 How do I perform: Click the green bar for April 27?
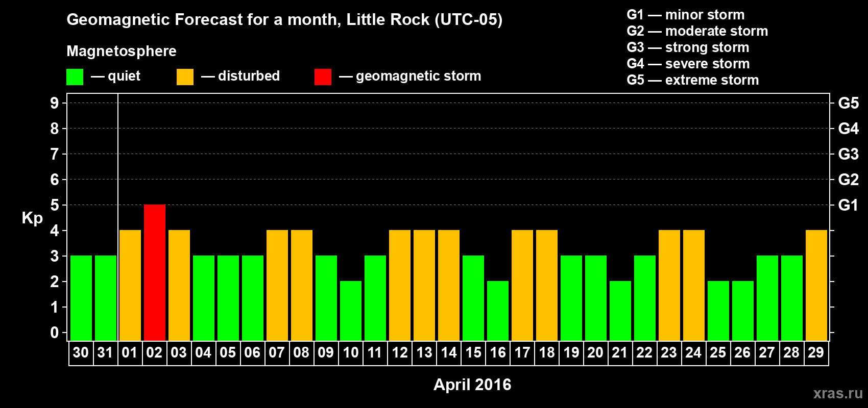tap(767, 298)
